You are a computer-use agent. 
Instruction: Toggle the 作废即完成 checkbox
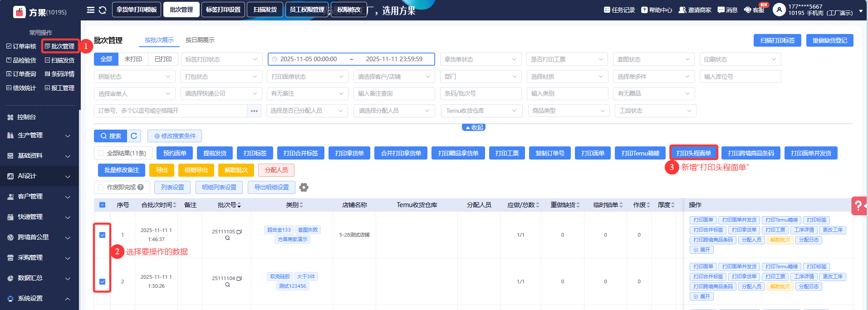[101, 187]
